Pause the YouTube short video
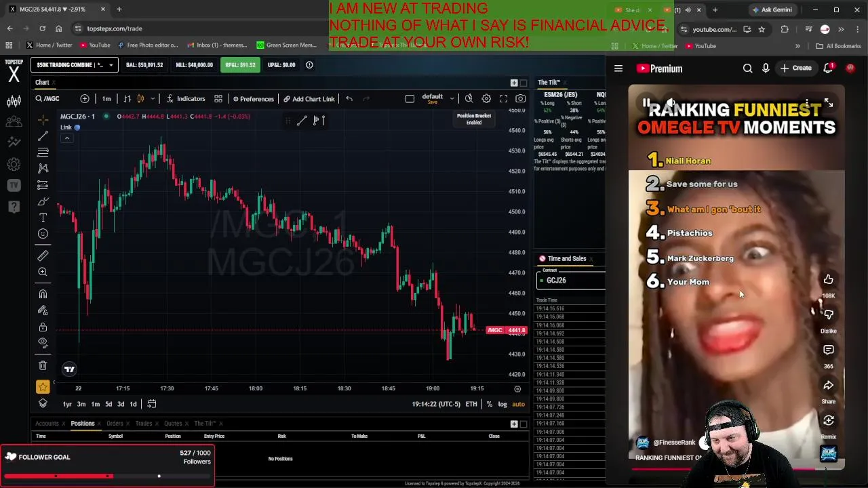The width and height of the screenshot is (868, 488). [646, 103]
